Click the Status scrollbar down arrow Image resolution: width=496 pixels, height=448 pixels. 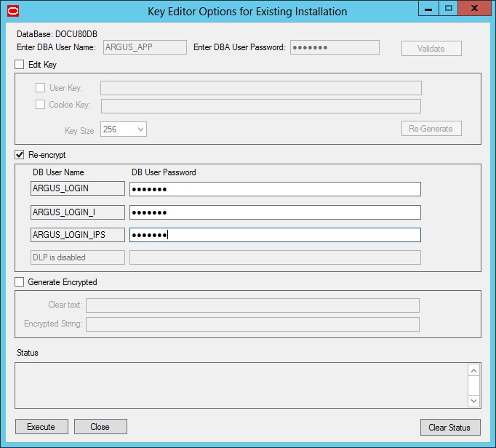click(x=474, y=401)
